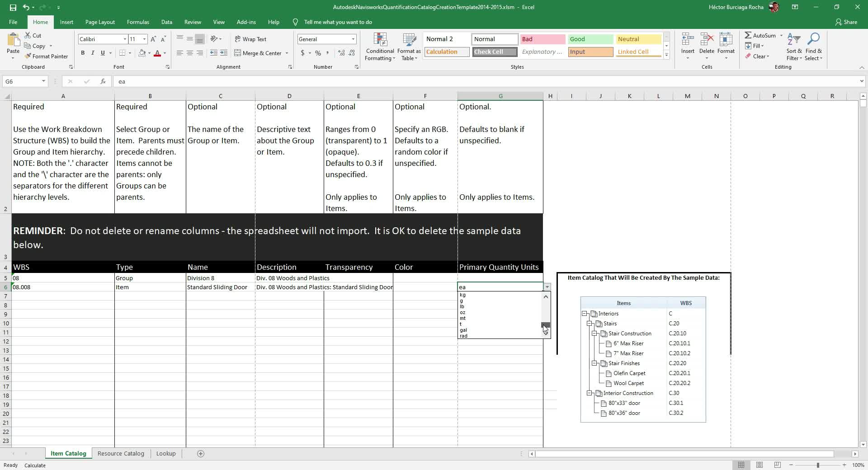Switch to the Formulas ribbon tab
868x470 pixels.
coord(138,22)
